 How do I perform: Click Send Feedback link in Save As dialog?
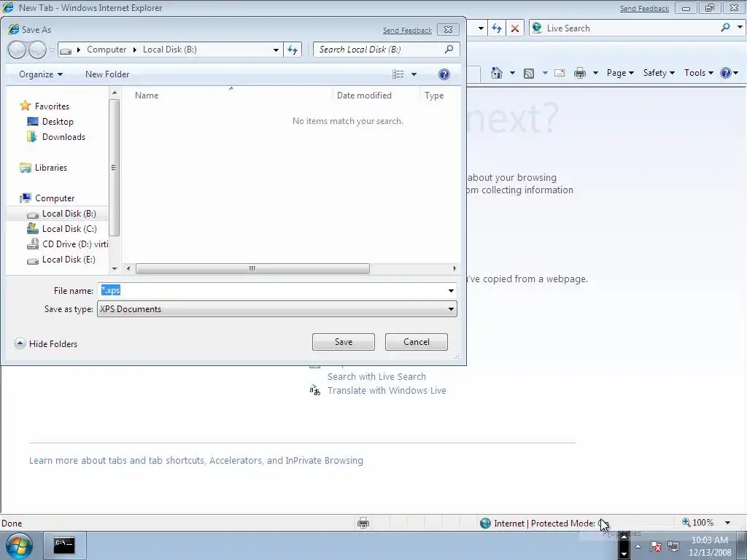pos(407,31)
